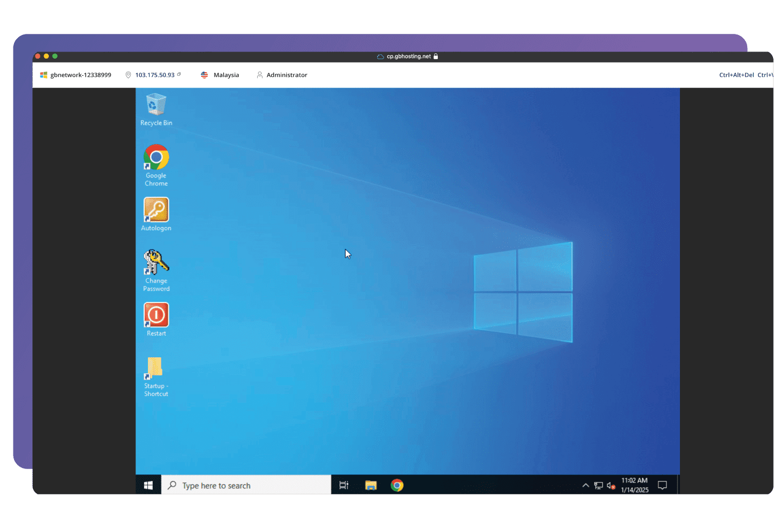Click the network status tray icon
This screenshot has width=780, height=532.
pos(598,485)
